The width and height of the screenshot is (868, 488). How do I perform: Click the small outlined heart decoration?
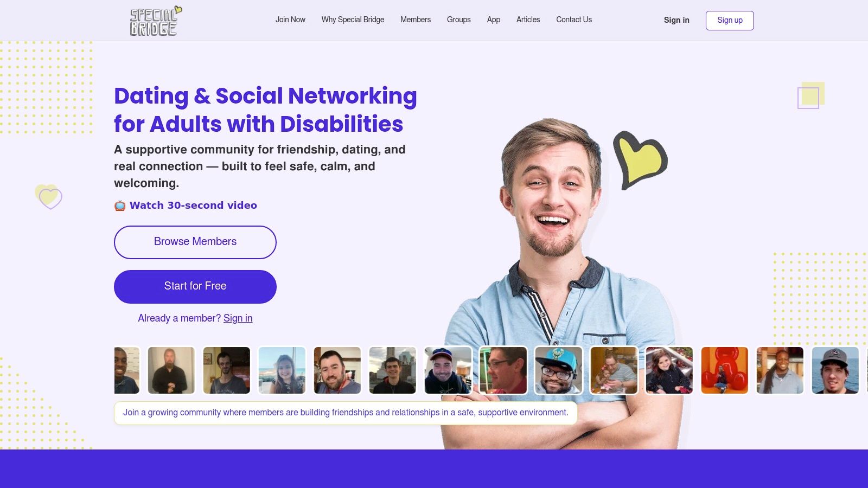pos(48,197)
